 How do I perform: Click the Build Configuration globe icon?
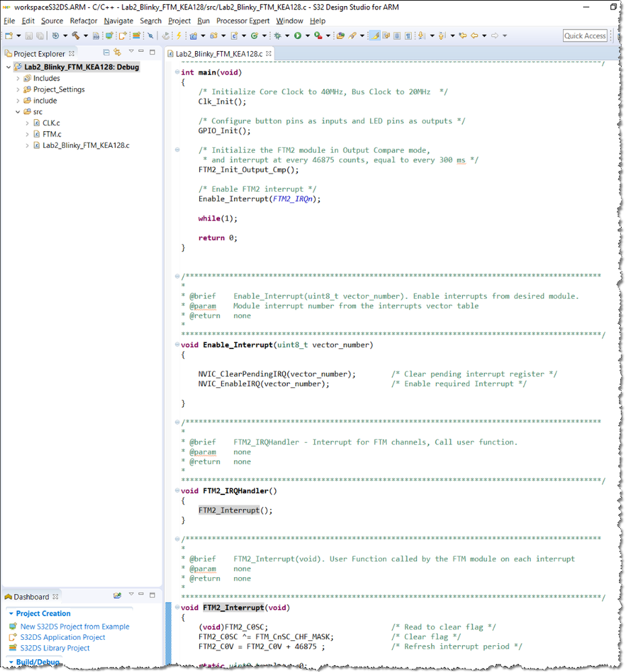55,36
